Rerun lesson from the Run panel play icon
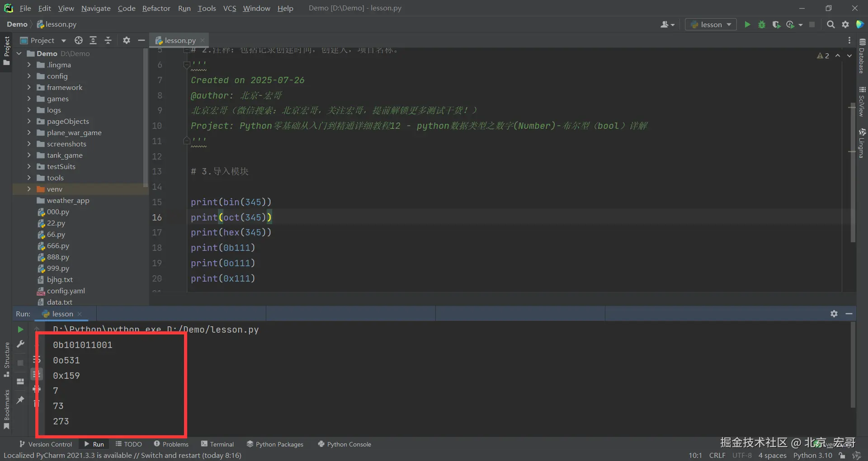Viewport: 868px width, 461px height. click(x=20, y=329)
